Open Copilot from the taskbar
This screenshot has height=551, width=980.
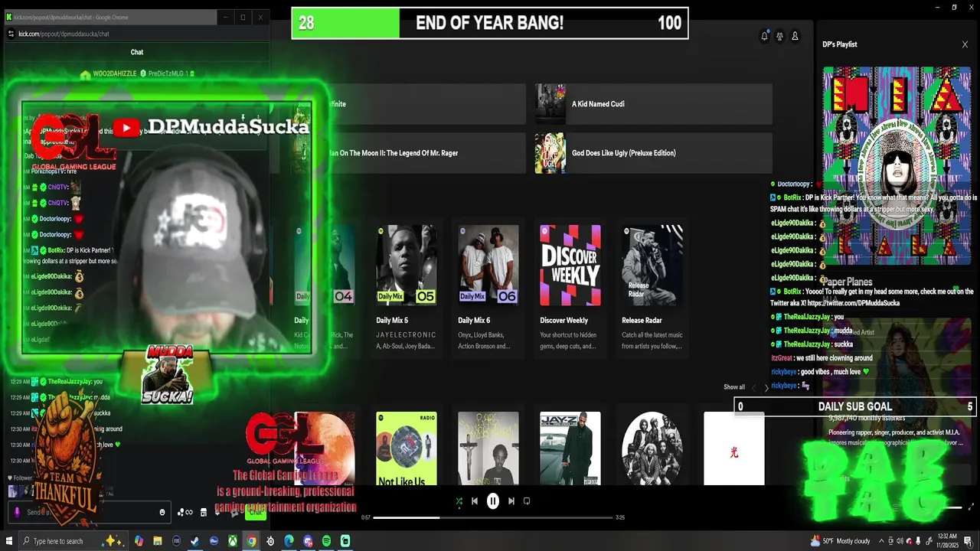(139, 541)
